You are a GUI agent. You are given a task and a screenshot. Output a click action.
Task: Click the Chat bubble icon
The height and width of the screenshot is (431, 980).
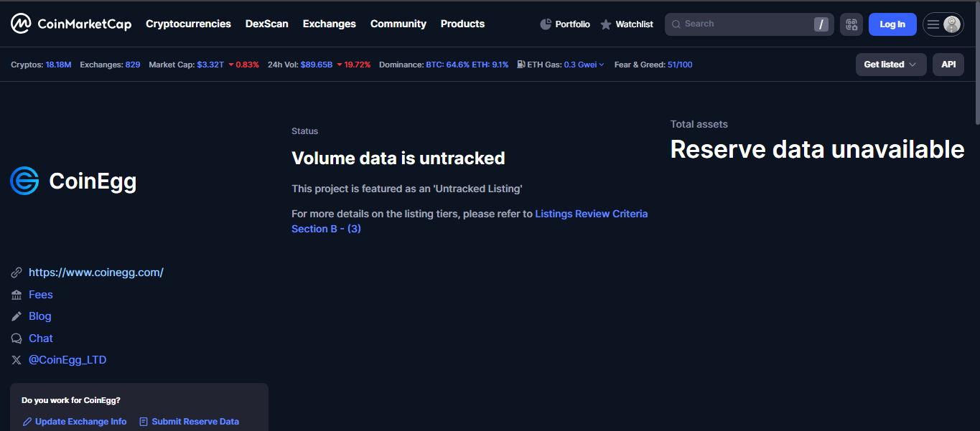tap(17, 338)
